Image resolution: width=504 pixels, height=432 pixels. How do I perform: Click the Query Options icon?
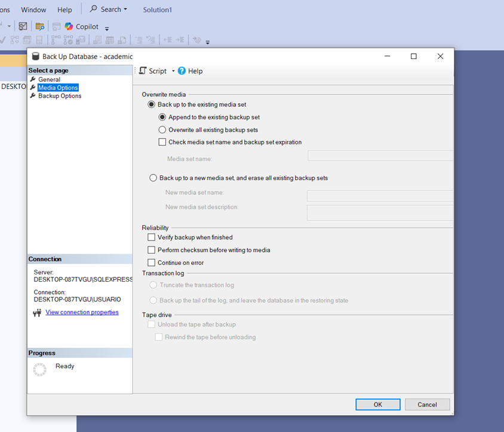(27, 40)
